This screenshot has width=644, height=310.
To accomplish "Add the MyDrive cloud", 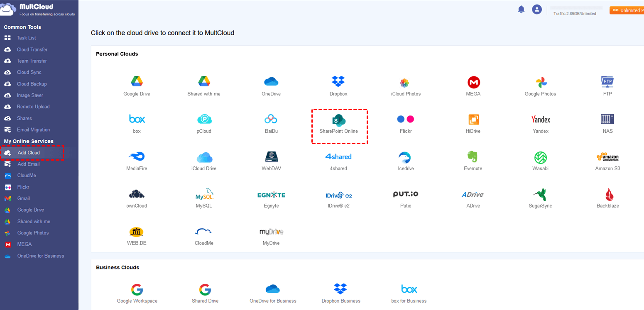I will (x=271, y=232).
